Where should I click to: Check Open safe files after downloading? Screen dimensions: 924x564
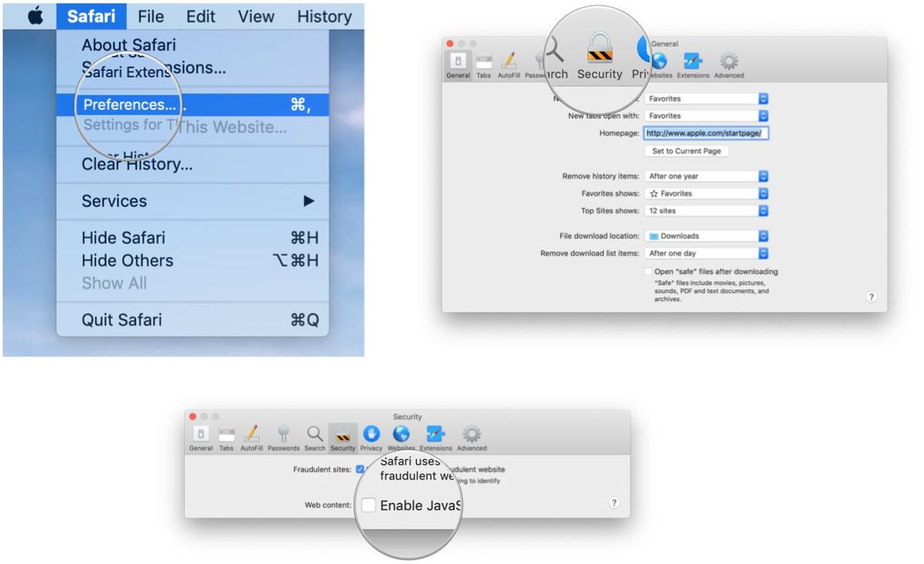pos(649,271)
